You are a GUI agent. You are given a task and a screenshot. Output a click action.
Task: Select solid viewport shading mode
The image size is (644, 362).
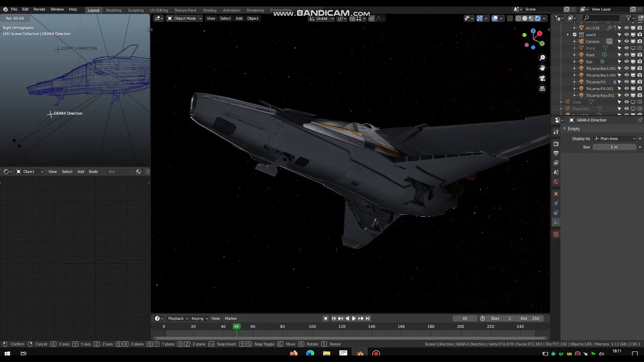coord(525,19)
